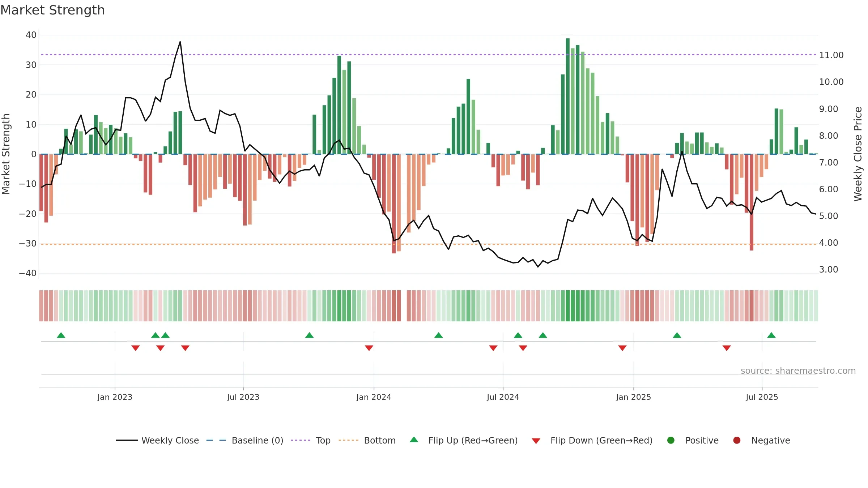The image size is (868, 488).
Task: Click the Jul 2024 x-axis label
Action: tap(503, 397)
